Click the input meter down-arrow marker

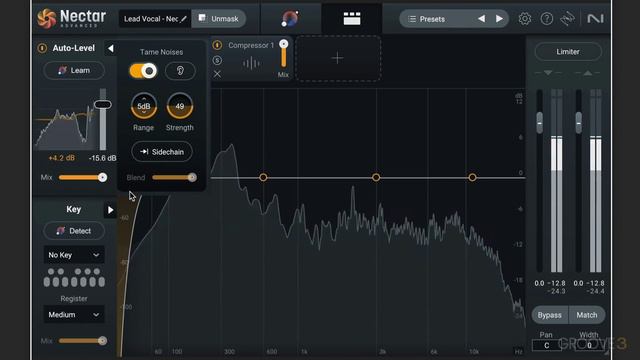pyautogui.click(x=548, y=73)
